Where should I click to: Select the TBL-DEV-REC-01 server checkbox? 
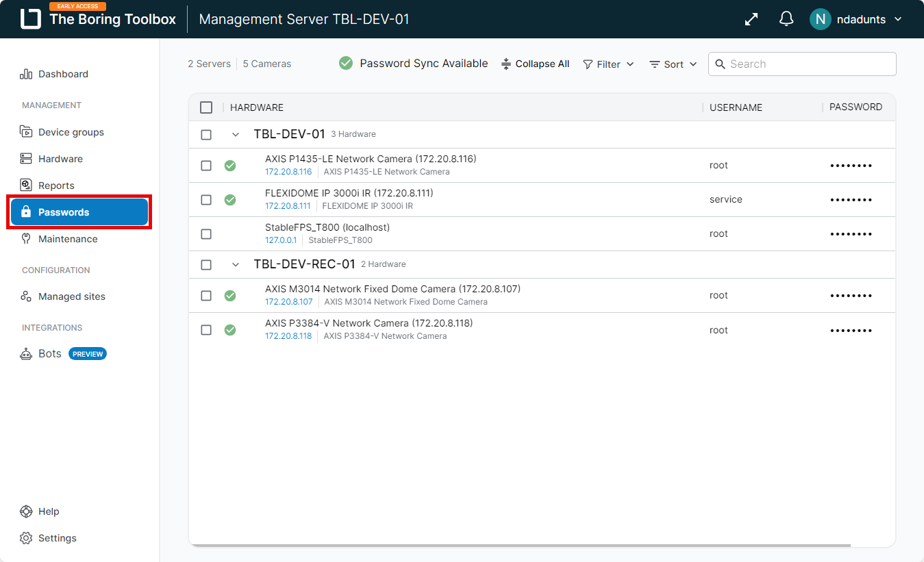click(x=206, y=265)
